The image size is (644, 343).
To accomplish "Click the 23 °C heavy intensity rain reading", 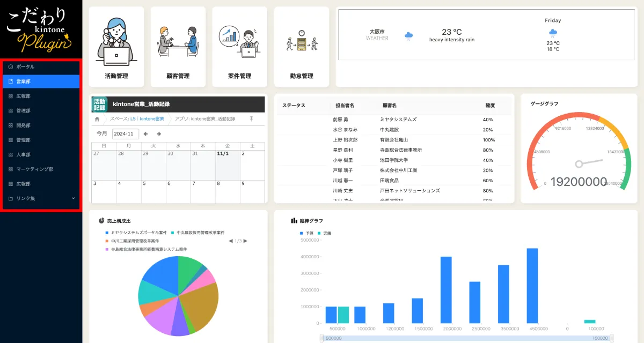I will click(x=451, y=35).
